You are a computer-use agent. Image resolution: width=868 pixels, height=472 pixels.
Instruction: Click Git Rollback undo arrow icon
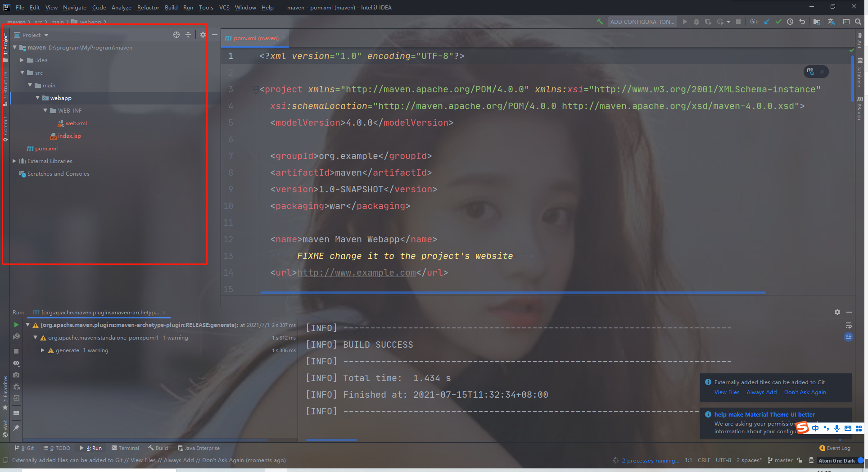click(802, 22)
